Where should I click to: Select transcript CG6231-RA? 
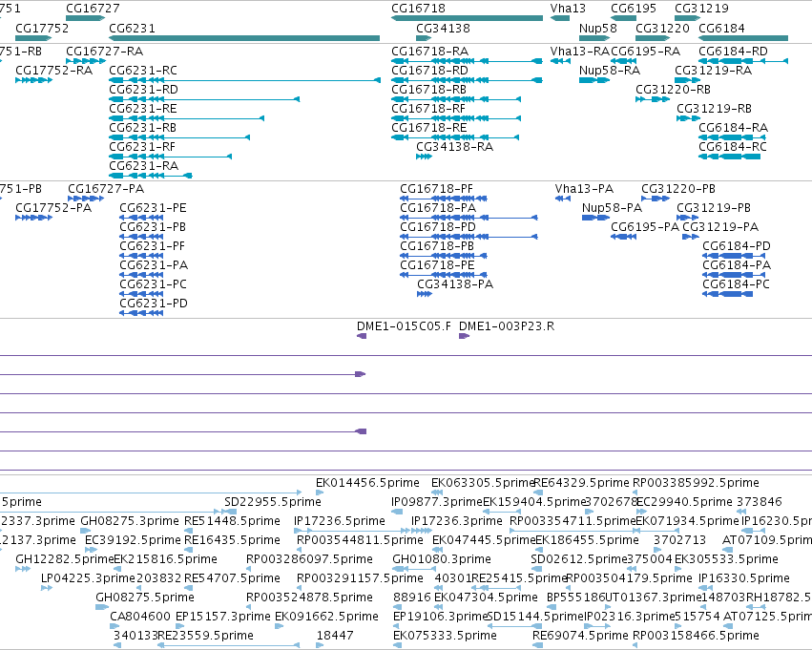[151, 176]
